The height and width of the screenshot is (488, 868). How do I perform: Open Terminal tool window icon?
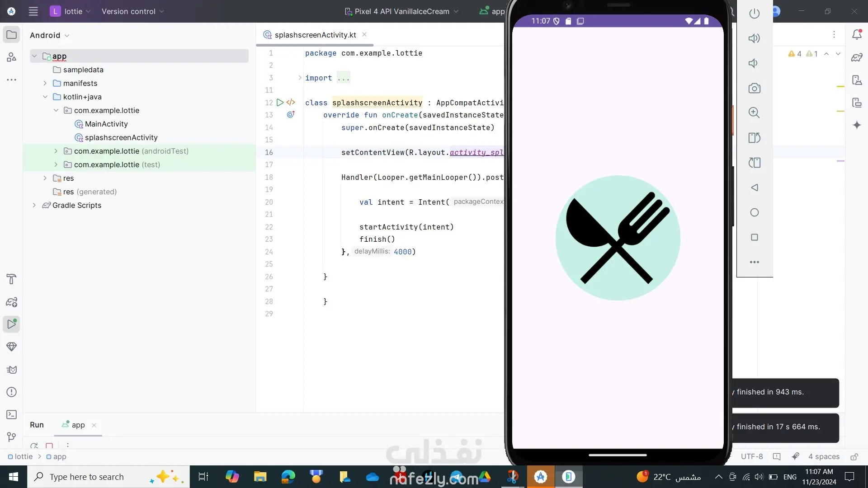(x=12, y=414)
